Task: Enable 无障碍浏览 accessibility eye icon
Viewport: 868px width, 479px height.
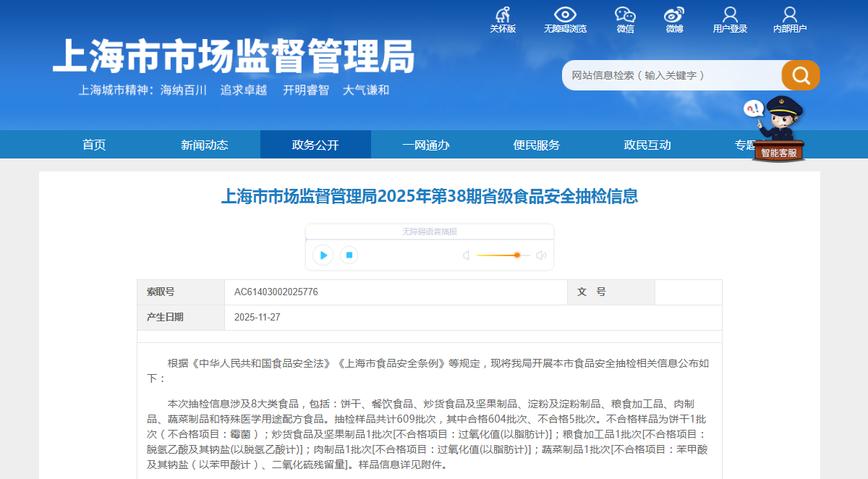Action: tap(565, 14)
